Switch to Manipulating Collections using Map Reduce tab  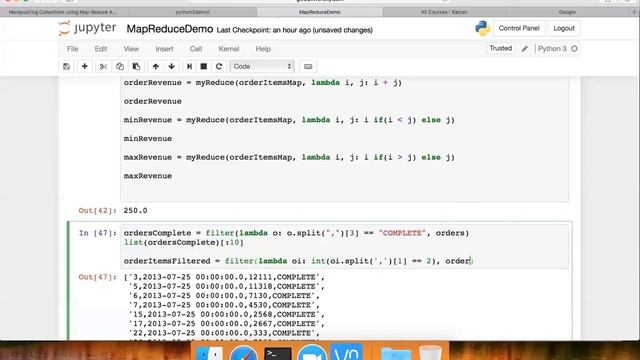point(63,12)
